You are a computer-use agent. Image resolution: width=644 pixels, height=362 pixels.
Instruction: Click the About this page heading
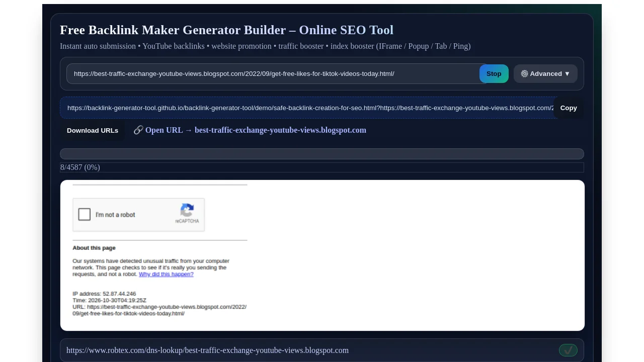(x=94, y=248)
